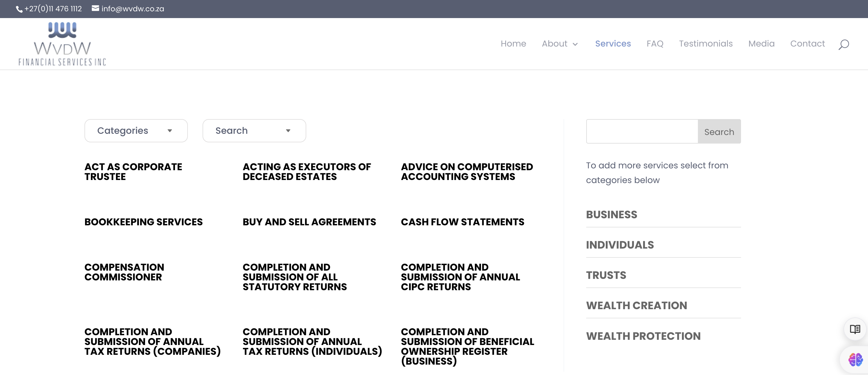868x375 pixels.
Task: Open Buy and Sell Agreements service
Action: click(309, 222)
